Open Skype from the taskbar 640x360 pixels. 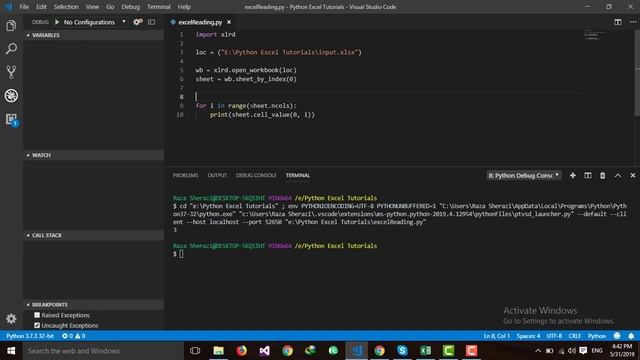click(402, 351)
